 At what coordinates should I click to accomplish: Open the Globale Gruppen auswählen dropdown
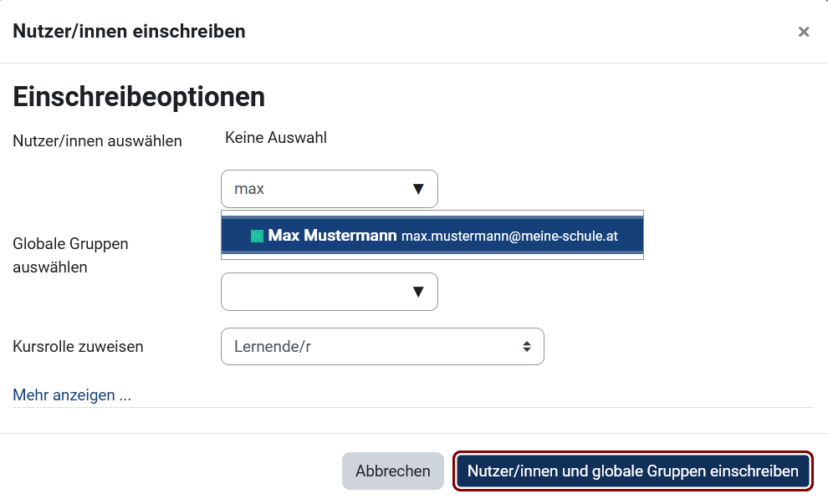(329, 291)
